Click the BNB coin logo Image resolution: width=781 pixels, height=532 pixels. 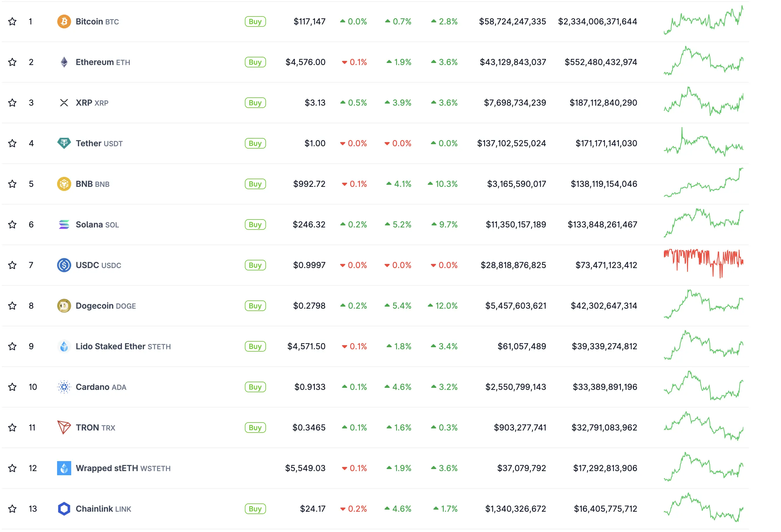coord(64,184)
